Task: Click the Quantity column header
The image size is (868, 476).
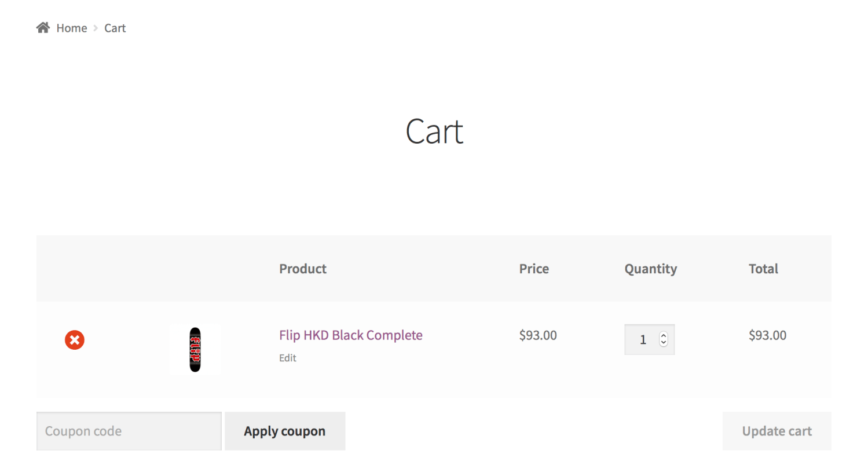Action: pos(650,269)
